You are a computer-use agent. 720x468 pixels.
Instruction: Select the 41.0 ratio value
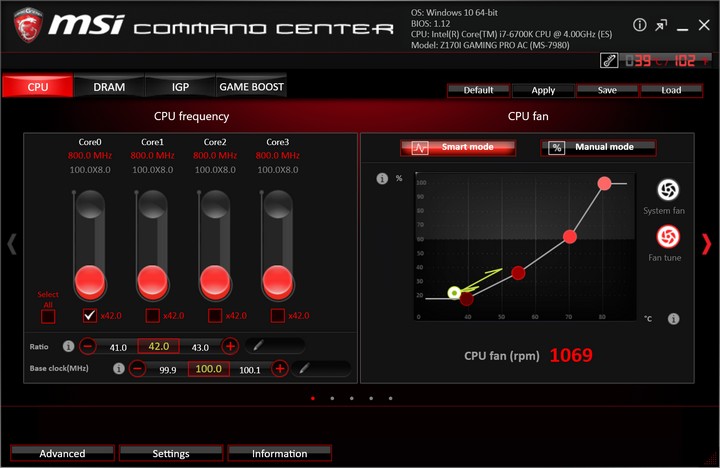pos(118,347)
